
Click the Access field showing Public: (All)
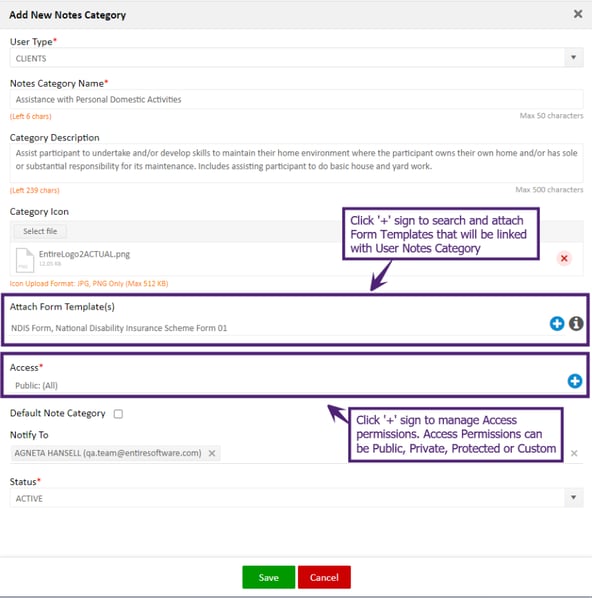coord(286,385)
